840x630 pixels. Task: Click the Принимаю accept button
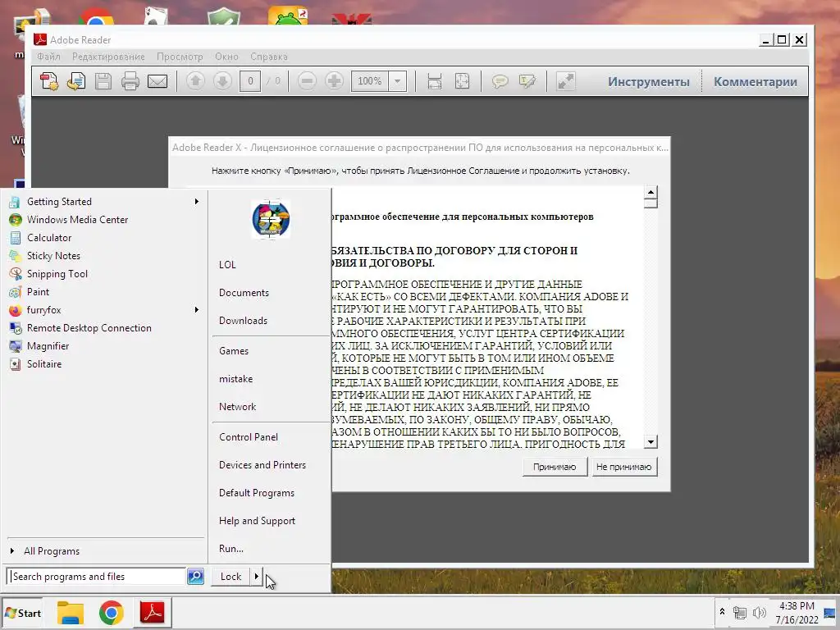coord(555,467)
